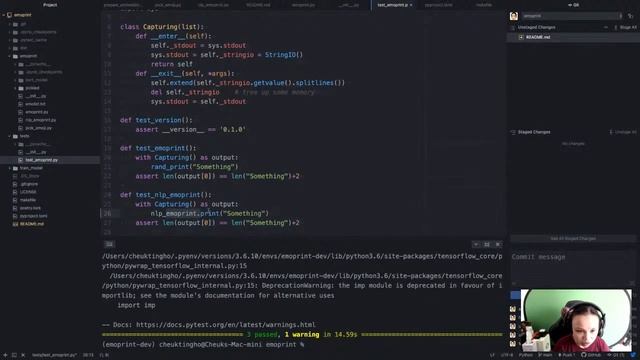
Task: Focus the Commit message field
Action: click(573, 267)
